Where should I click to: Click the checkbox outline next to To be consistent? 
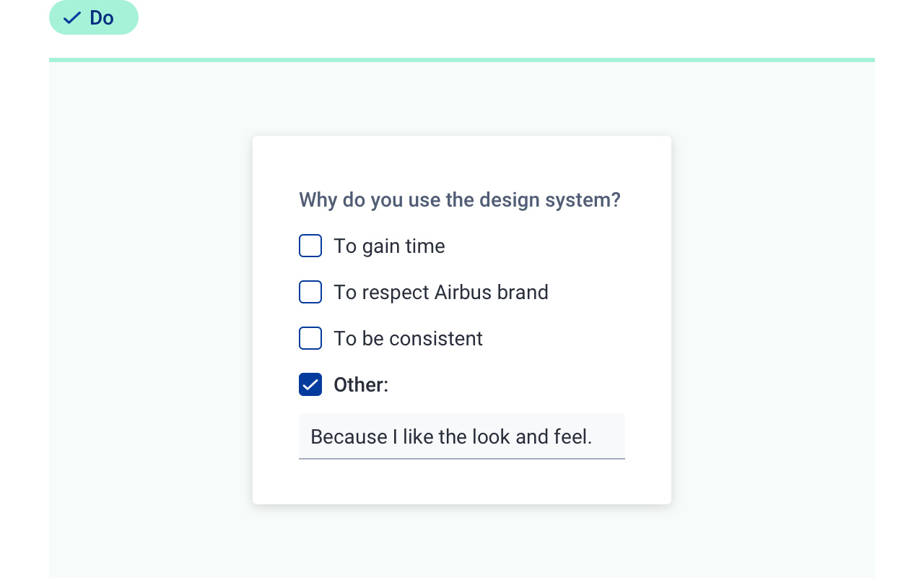click(x=310, y=338)
